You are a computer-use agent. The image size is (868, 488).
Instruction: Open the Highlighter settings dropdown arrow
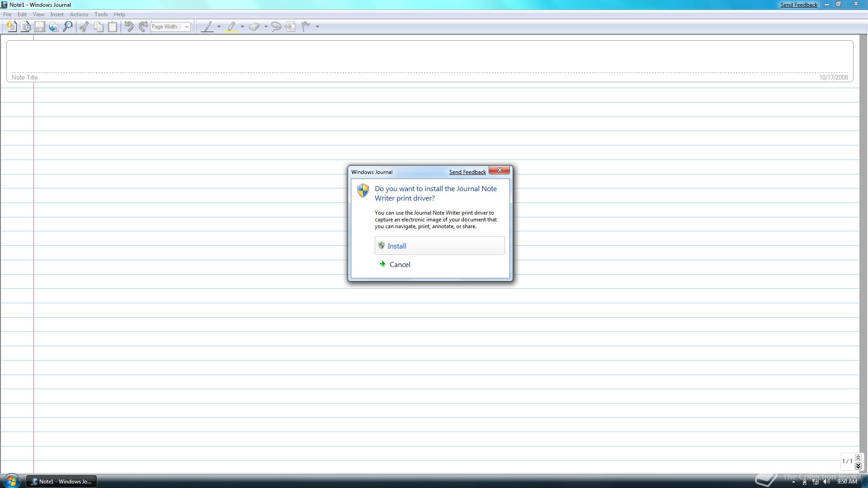click(x=242, y=27)
